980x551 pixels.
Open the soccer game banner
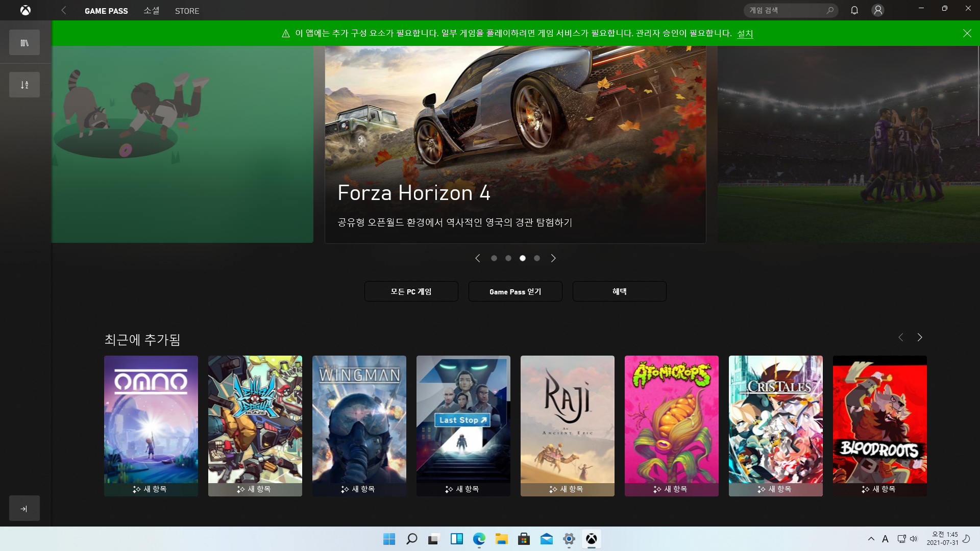848,144
